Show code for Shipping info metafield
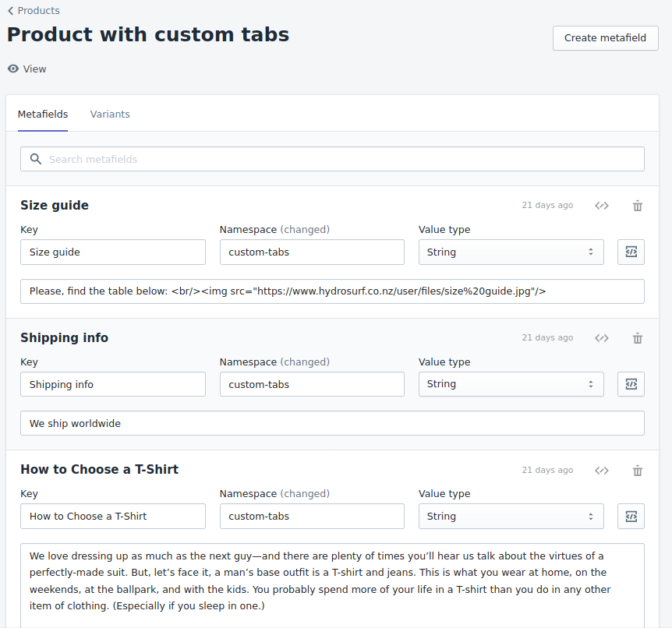The height and width of the screenshot is (628, 672). click(x=602, y=338)
